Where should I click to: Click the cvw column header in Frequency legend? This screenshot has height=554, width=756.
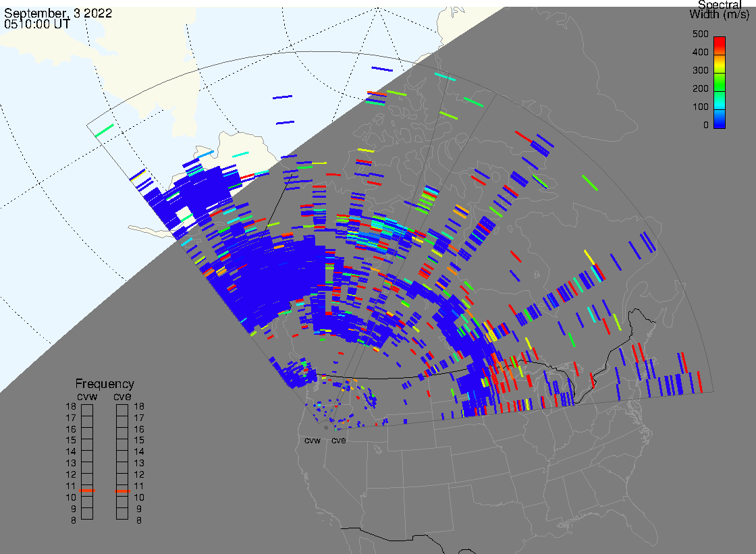pos(87,396)
